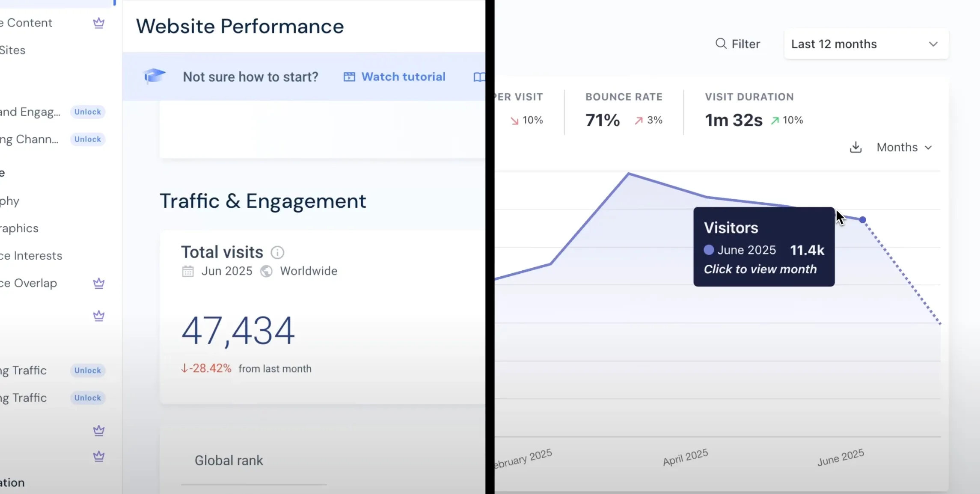Click the Total visits info icon
The height and width of the screenshot is (494, 980).
coord(277,252)
